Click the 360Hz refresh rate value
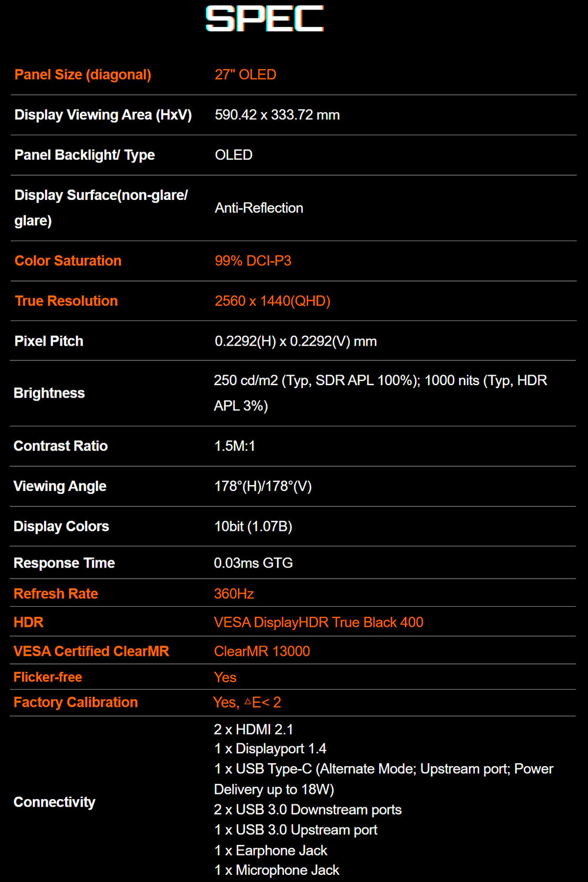This screenshot has height=882, width=588. (233, 593)
